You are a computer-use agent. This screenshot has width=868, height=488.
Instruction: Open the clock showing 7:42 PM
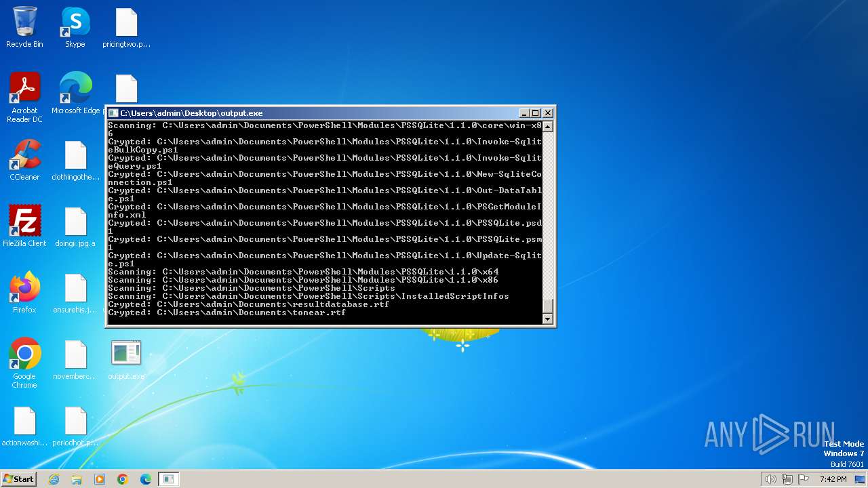833,479
